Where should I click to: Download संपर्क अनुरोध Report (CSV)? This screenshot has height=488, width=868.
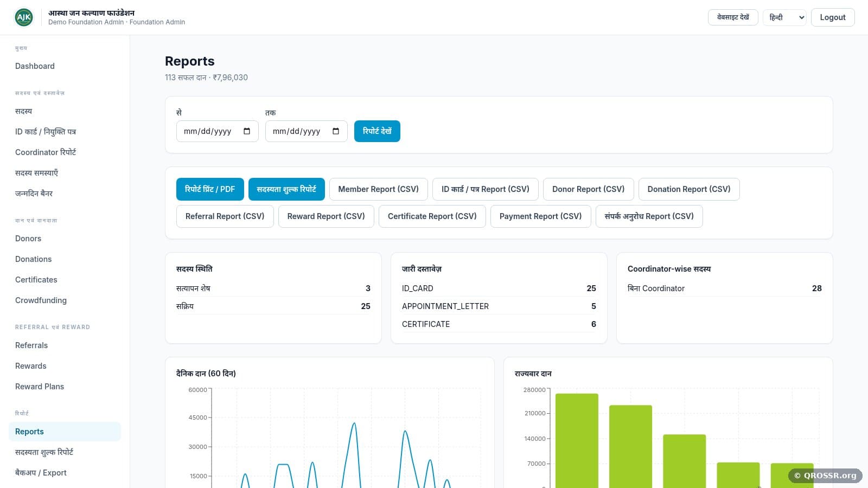click(649, 216)
